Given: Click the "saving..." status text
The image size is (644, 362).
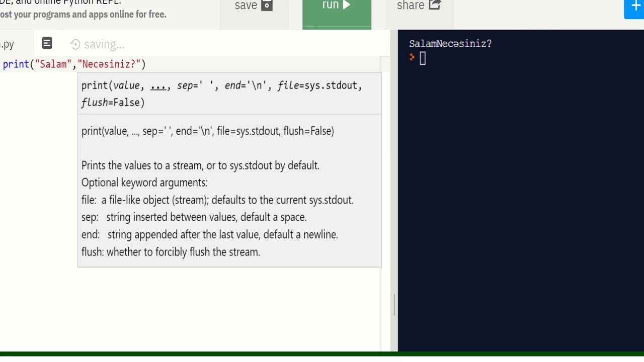Looking at the screenshot, I should (104, 45).
